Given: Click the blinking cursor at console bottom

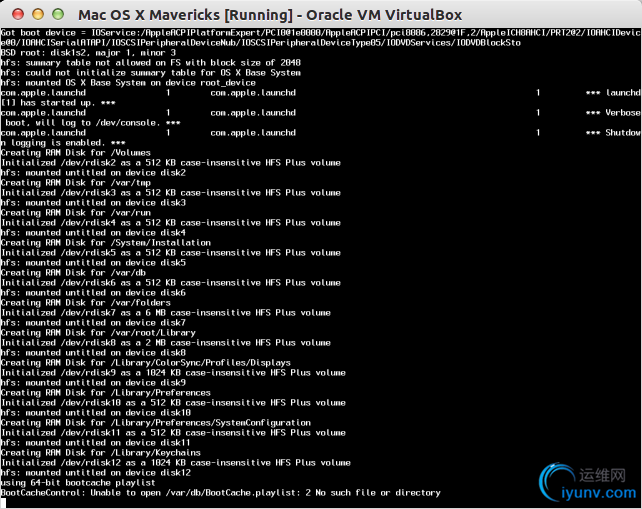Looking at the screenshot, I should pyautogui.click(x=3, y=503).
